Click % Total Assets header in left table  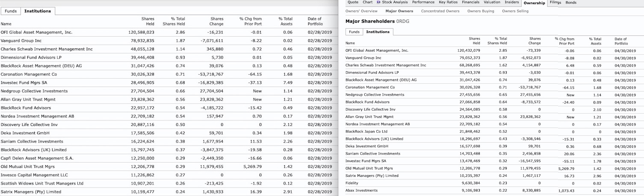(x=286, y=21)
